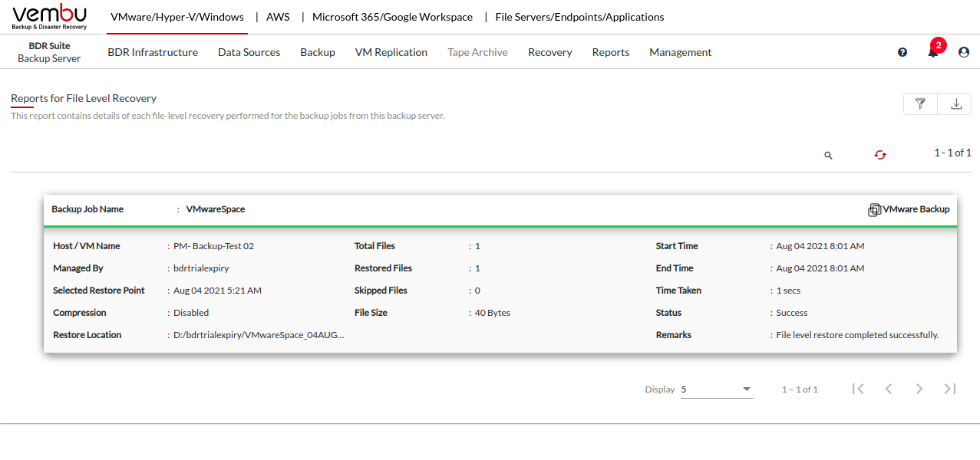Click BDR Suite Backup Server label
The height and width of the screenshot is (460, 980).
point(49,52)
